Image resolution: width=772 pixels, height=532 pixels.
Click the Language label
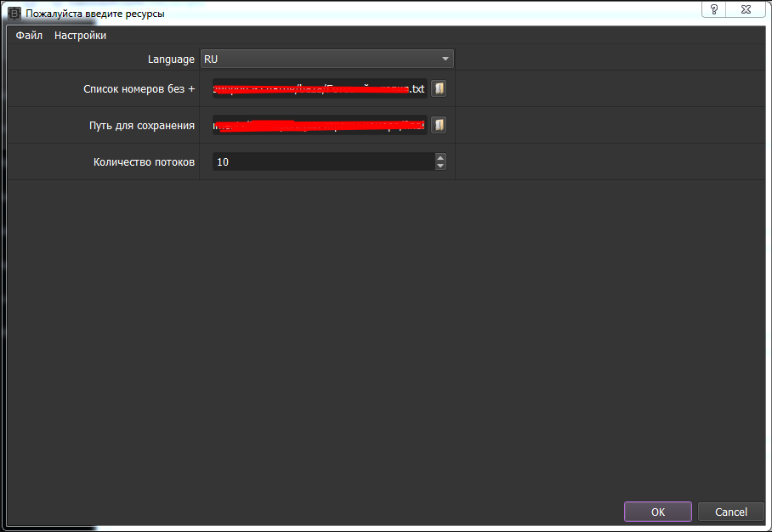coord(171,59)
